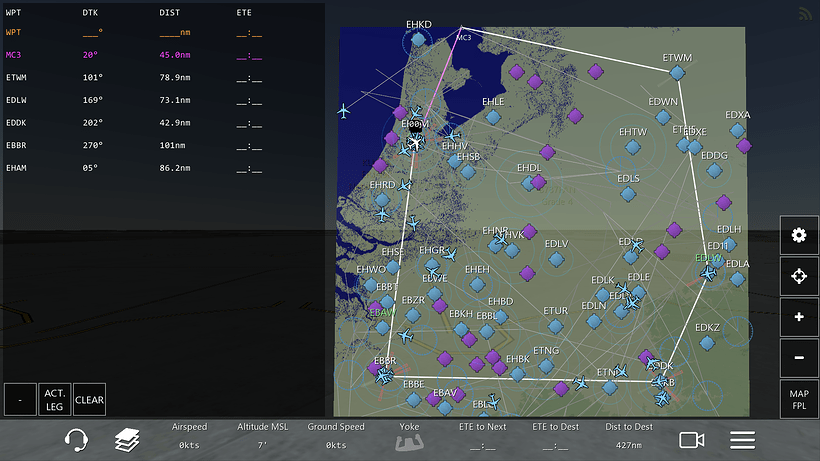
Task: Tap the Dist to Dest 427nm readout
Action: click(629, 436)
